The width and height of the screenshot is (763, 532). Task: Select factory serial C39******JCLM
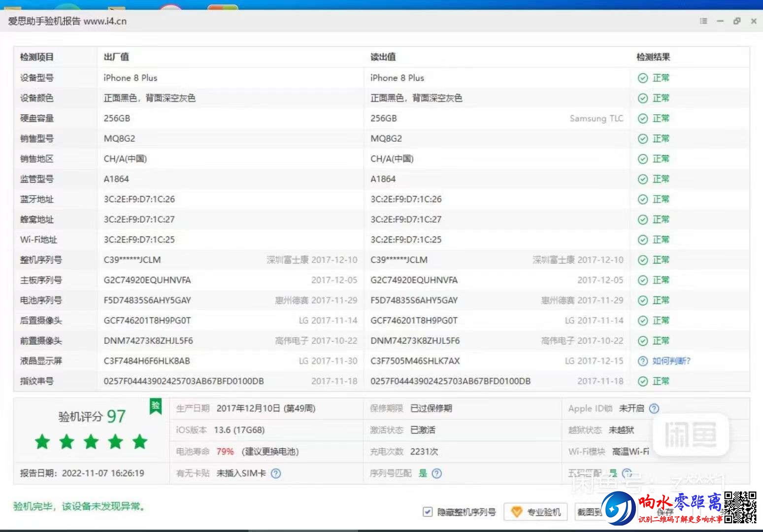[x=132, y=260]
